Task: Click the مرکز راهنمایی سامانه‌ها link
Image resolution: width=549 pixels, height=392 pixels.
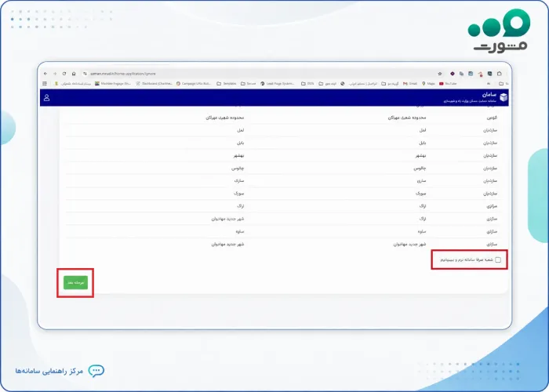Action: 49,371
